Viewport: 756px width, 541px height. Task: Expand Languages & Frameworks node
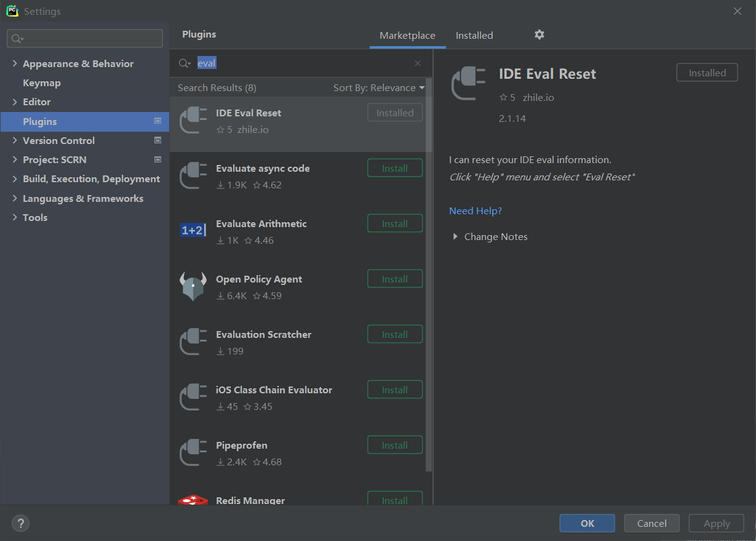pyautogui.click(x=15, y=198)
